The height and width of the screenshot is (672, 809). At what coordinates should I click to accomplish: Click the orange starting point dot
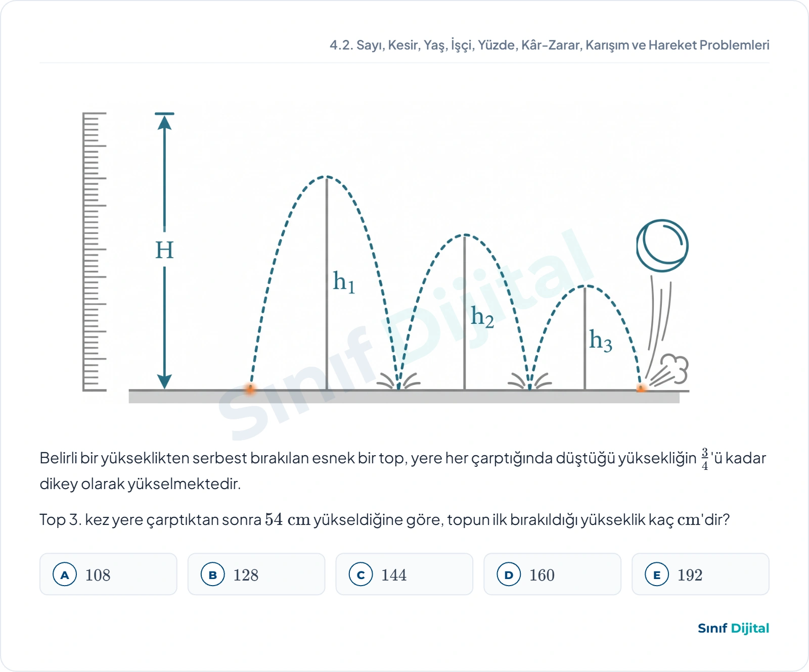click(x=250, y=389)
